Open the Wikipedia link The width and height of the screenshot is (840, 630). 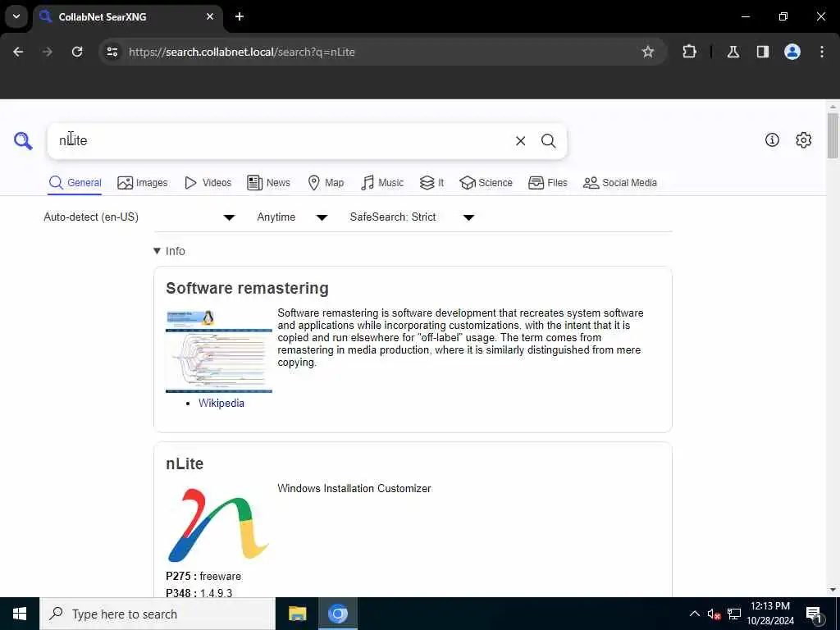click(x=221, y=403)
